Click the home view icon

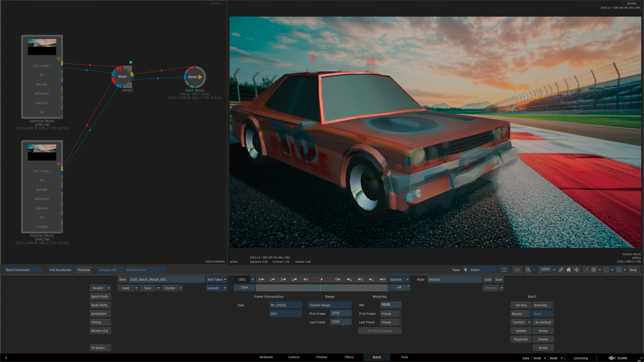click(x=569, y=270)
